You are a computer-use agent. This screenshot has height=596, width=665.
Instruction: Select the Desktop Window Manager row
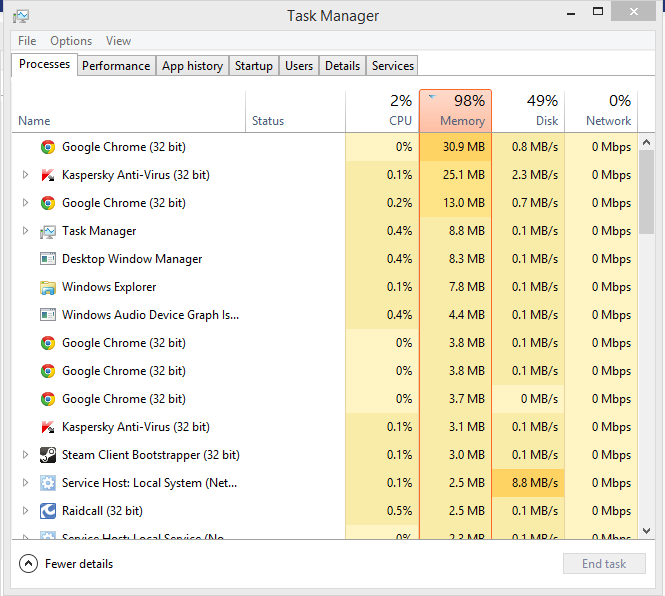pyautogui.click(x=325, y=259)
